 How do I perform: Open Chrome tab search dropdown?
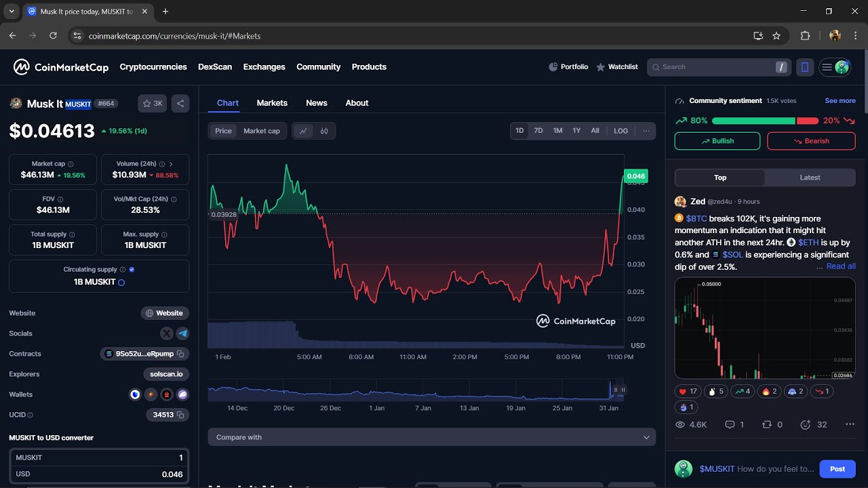point(12,12)
